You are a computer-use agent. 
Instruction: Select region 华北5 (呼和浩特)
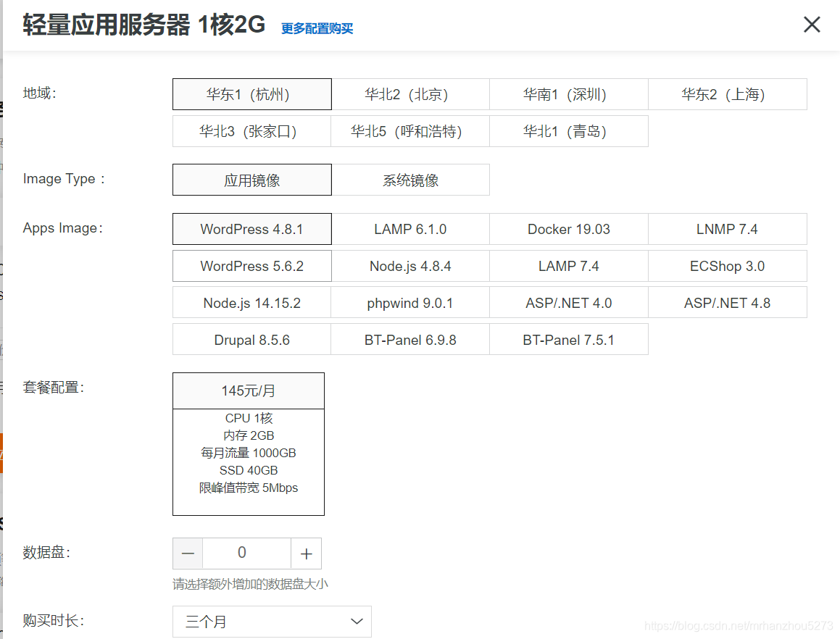click(410, 131)
